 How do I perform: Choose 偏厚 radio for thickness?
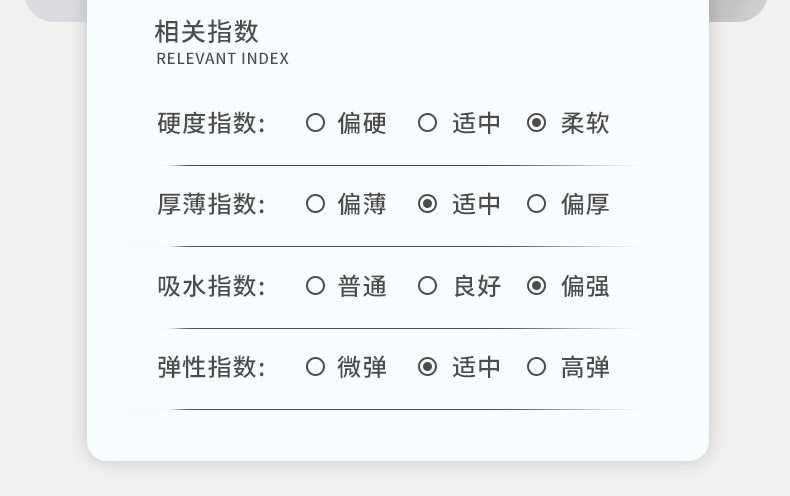pyautogui.click(x=537, y=204)
